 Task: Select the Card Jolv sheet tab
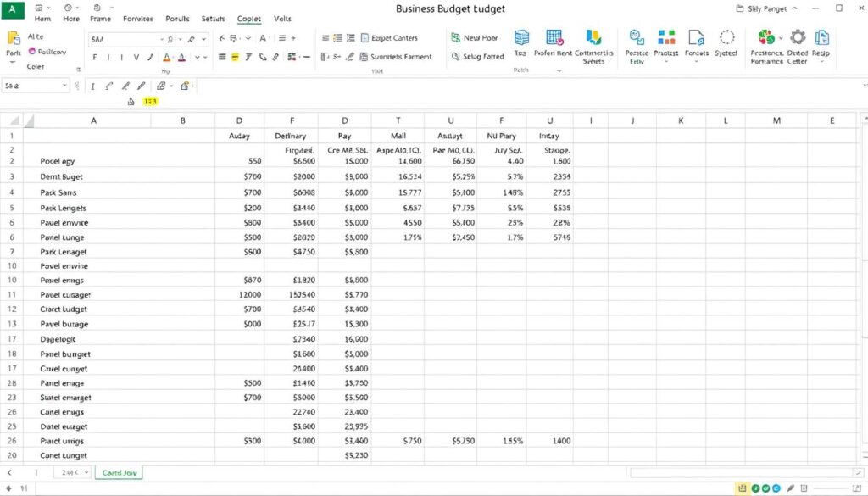coord(119,472)
